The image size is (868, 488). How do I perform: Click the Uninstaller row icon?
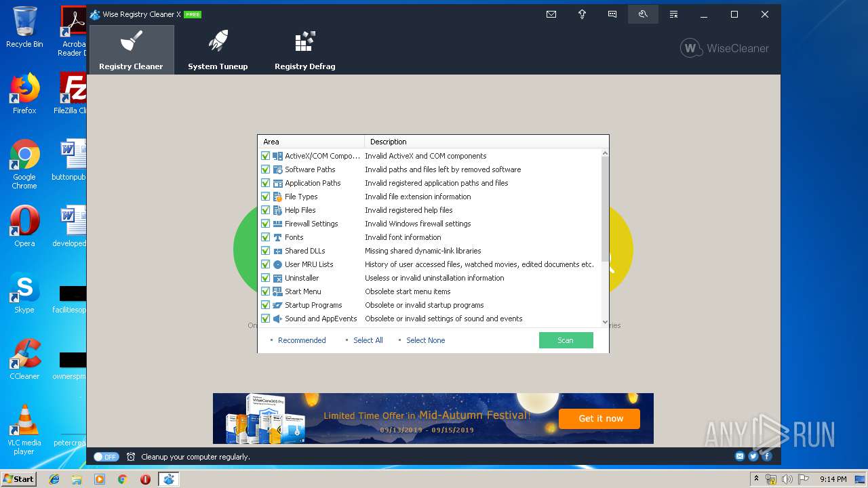tap(277, 278)
